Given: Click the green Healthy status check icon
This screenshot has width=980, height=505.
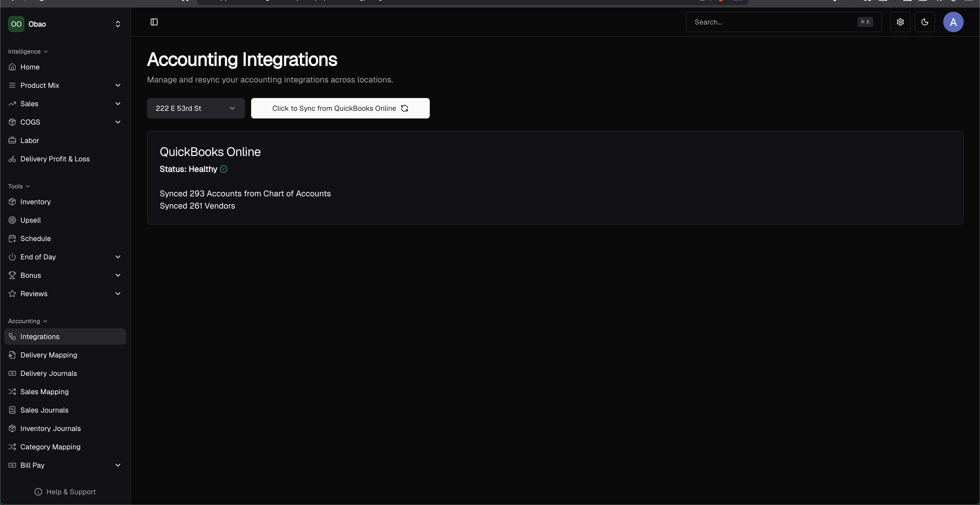Looking at the screenshot, I should click(x=224, y=169).
